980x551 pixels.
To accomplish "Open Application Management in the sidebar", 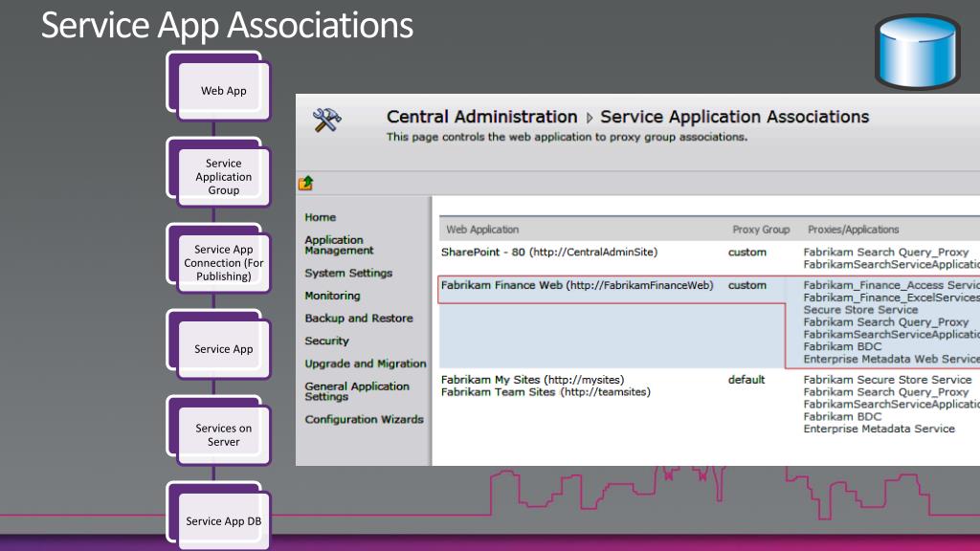I will coord(339,245).
